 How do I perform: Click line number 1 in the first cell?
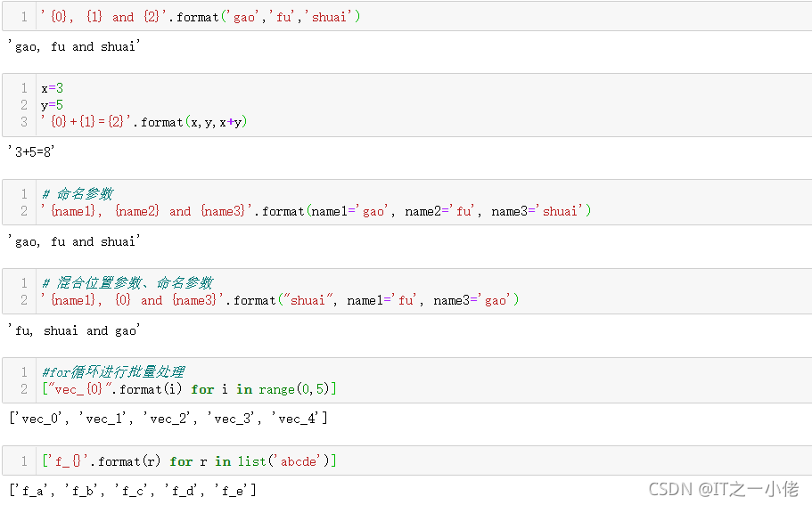(24, 17)
